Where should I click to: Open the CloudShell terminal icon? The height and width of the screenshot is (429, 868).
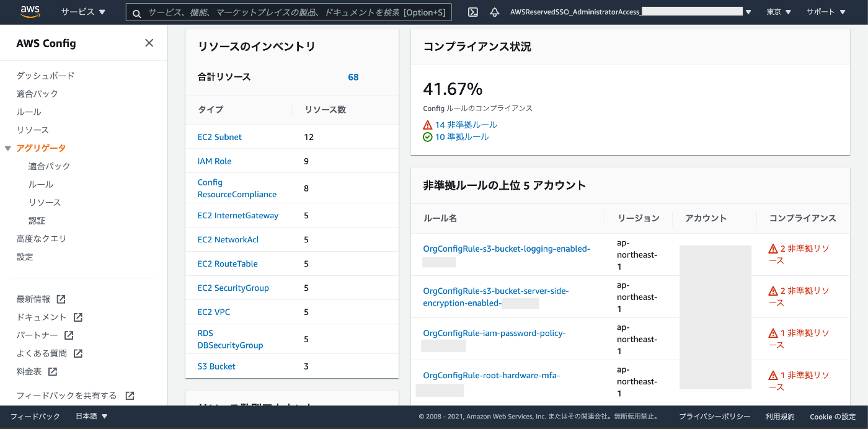(x=472, y=12)
